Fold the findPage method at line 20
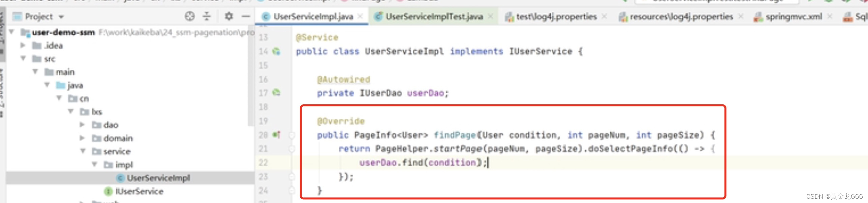The height and width of the screenshot is (203, 868). pyautogui.click(x=292, y=135)
